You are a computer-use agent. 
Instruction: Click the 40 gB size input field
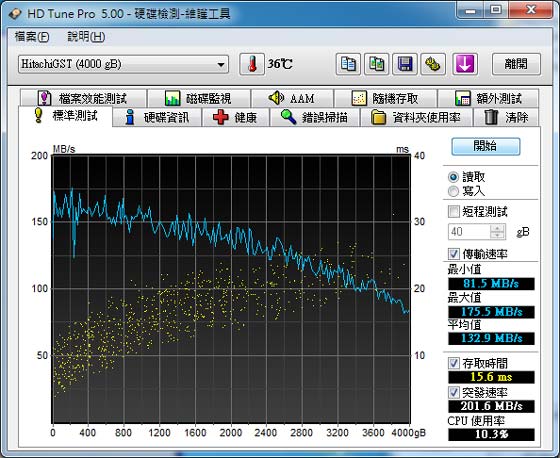[469, 232]
